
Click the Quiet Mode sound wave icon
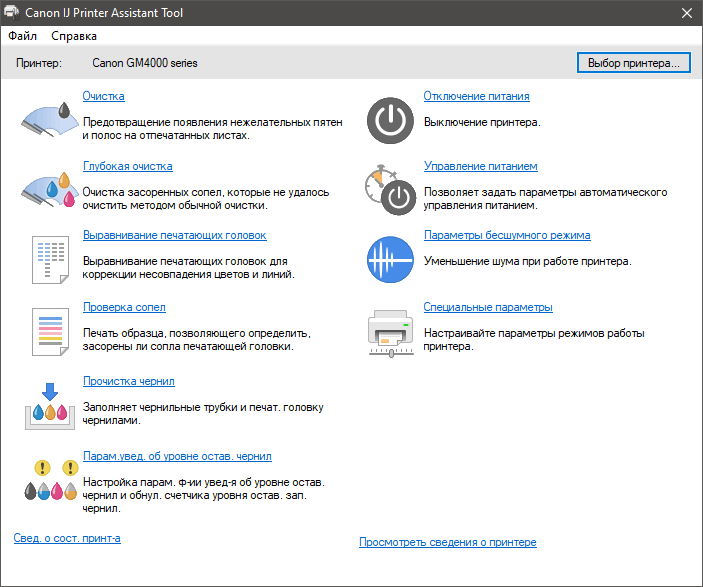click(389, 257)
